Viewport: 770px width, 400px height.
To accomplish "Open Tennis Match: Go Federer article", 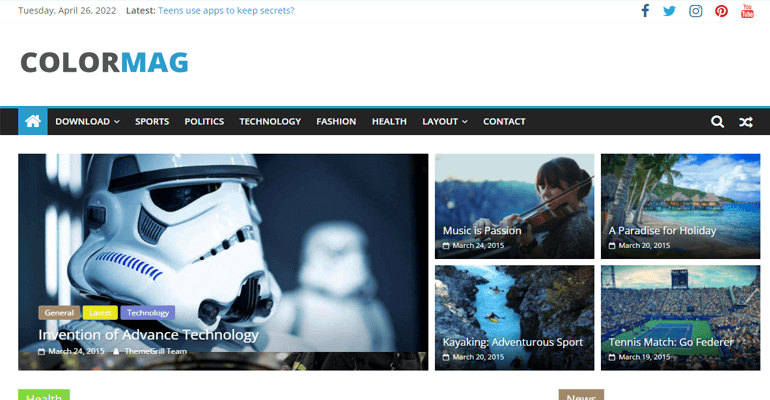I will (671, 342).
